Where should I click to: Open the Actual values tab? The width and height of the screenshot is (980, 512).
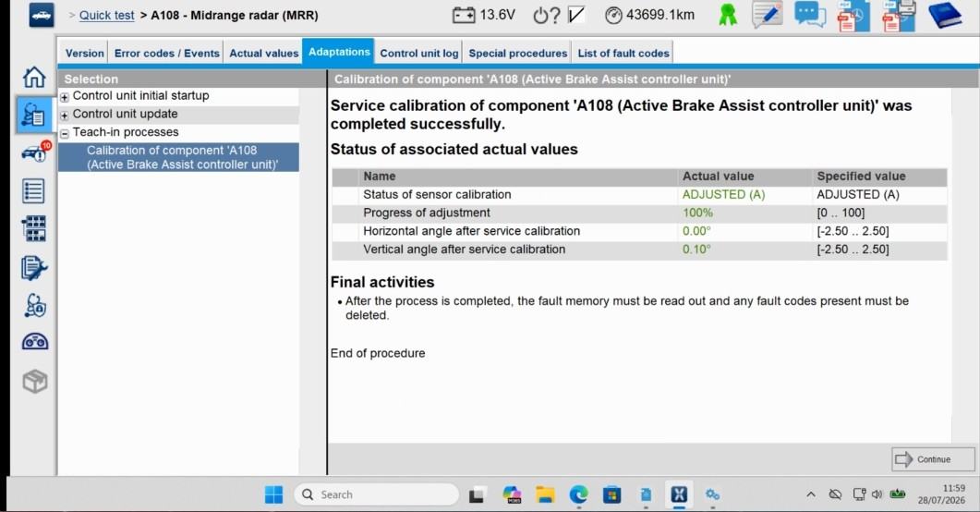click(264, 53)
